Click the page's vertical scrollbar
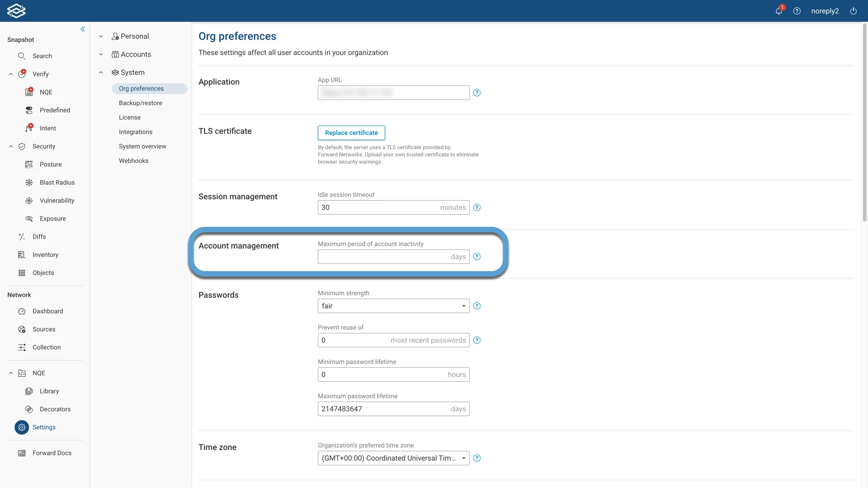This screenshot has height=488, width=868. [x=864, y=122]
